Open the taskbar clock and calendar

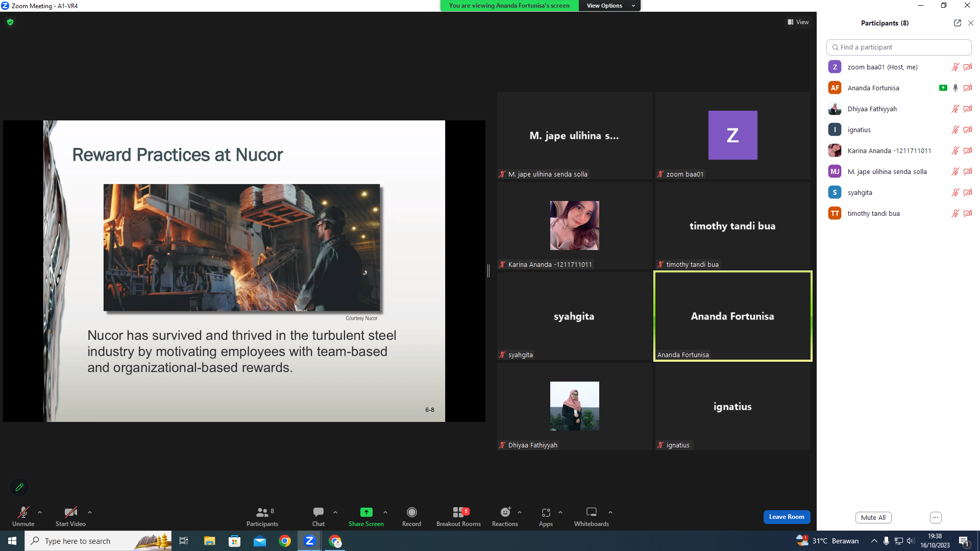click(x=935, y=541)
